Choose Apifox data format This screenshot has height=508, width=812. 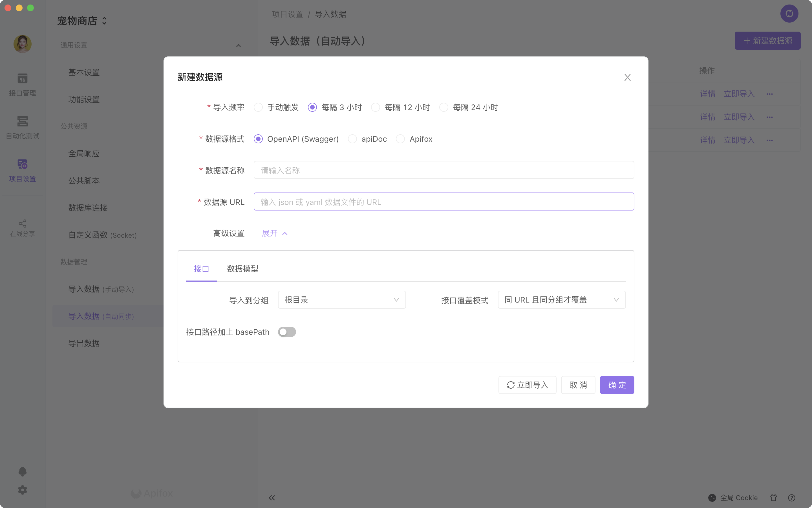click(414, 139)
